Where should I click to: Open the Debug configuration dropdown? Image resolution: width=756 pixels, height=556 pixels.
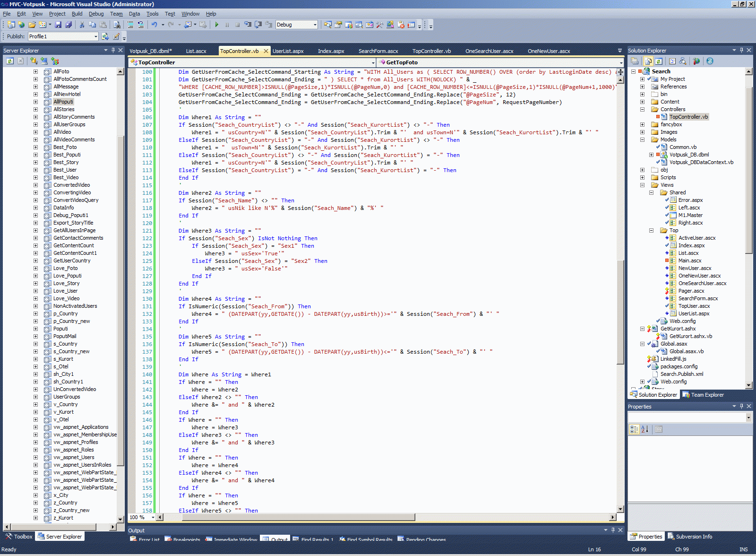pos(315,25)
